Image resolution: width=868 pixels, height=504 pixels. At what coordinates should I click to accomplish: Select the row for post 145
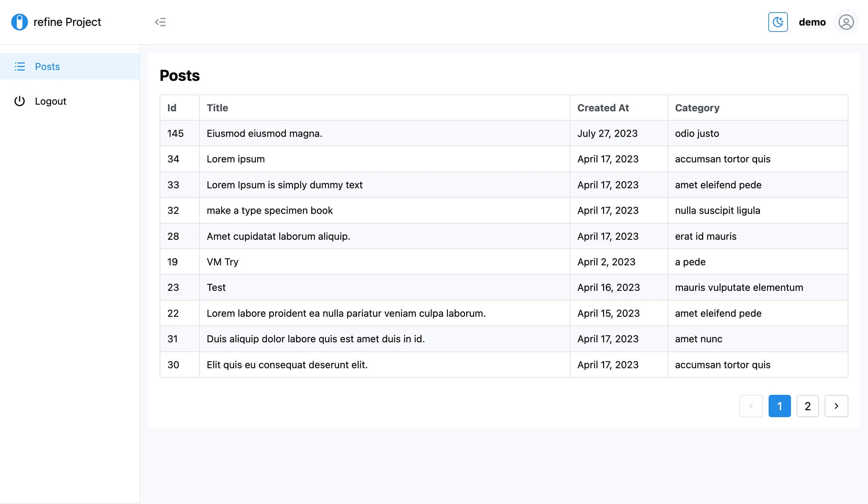(350, 133)
